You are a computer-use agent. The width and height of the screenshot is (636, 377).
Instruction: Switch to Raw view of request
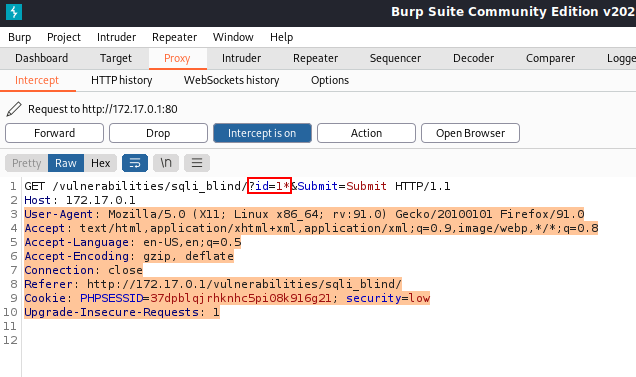(x=66, y=163)
